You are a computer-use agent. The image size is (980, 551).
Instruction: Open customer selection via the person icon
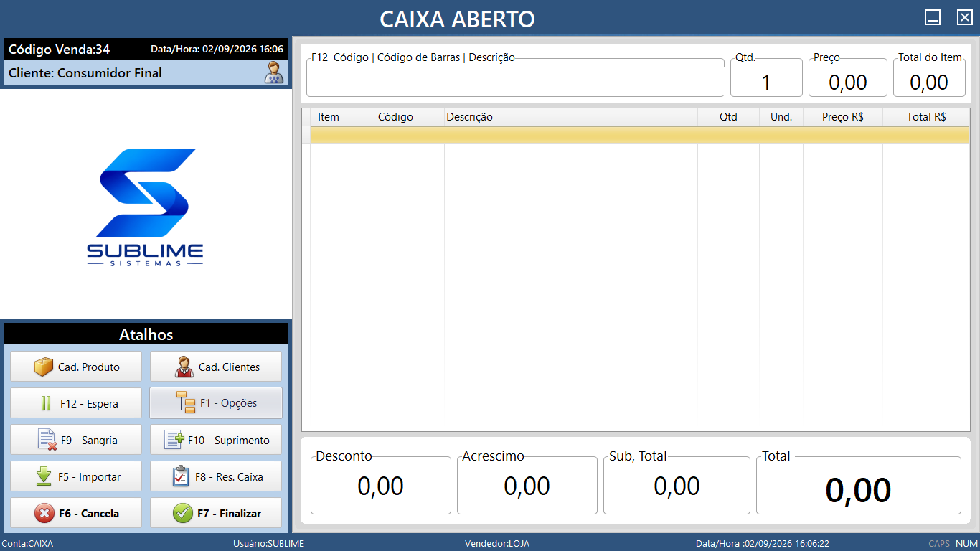273,72
